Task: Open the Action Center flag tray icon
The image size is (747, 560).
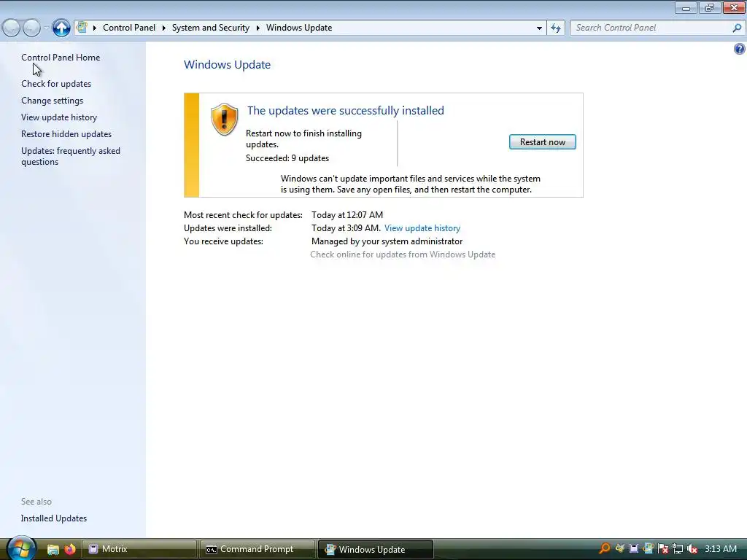Action: point(662,548)
